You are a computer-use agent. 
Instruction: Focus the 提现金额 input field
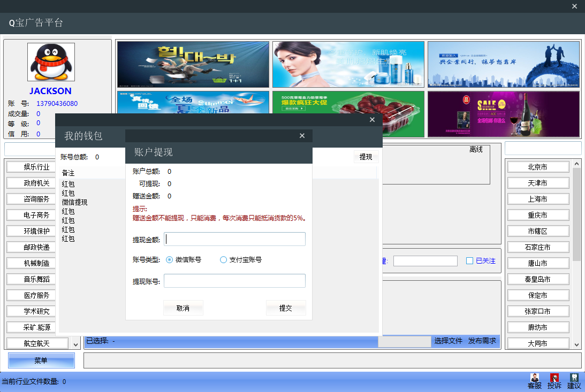pos(234,239)
